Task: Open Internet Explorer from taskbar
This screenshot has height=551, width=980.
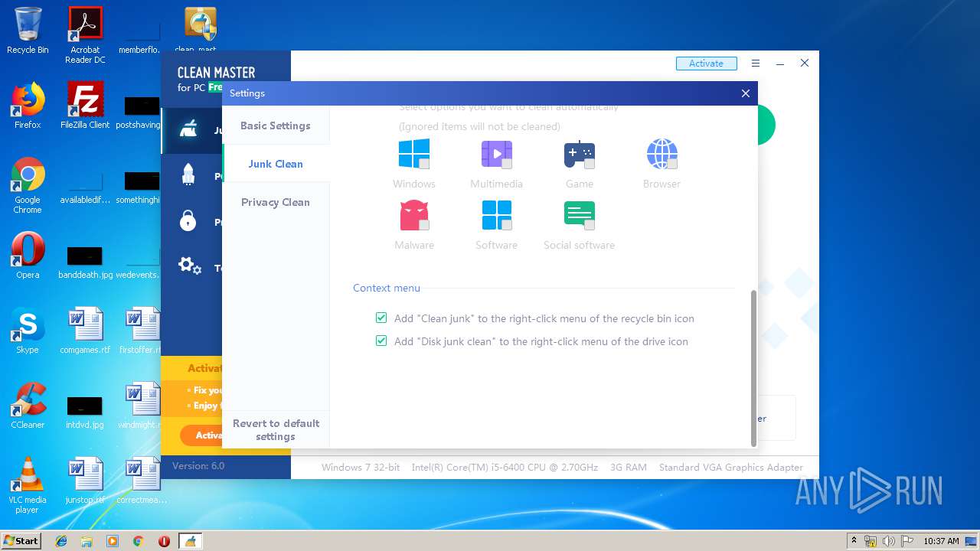Action: (61, 541)
